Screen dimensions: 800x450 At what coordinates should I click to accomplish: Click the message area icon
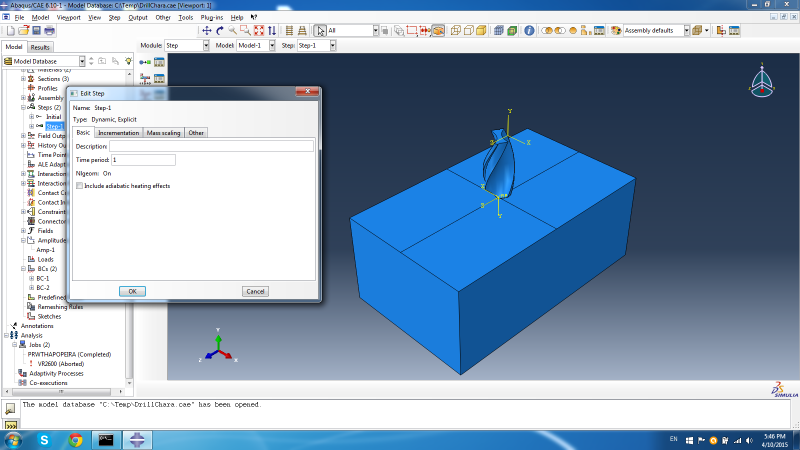pos(10,408)
